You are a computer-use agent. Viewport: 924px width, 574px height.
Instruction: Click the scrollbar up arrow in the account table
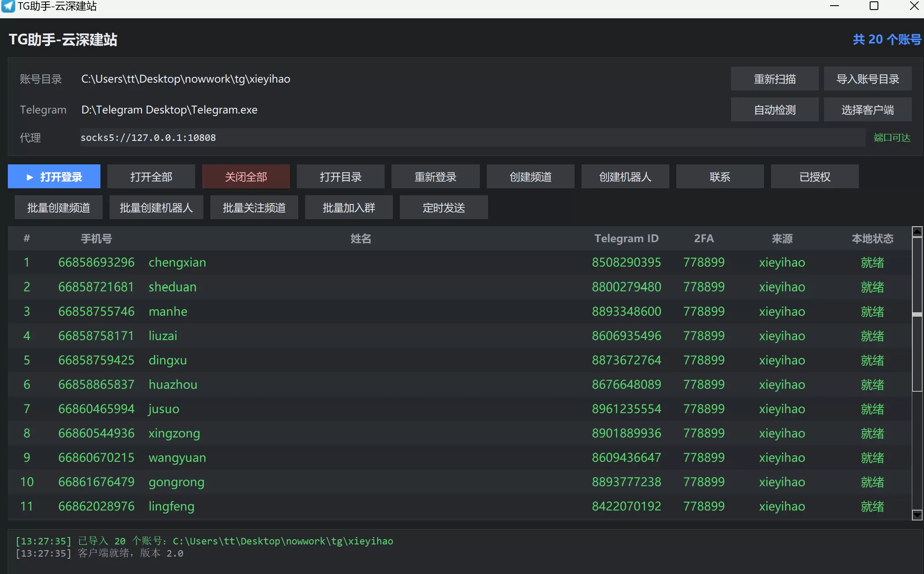click(x=917, y=231)
